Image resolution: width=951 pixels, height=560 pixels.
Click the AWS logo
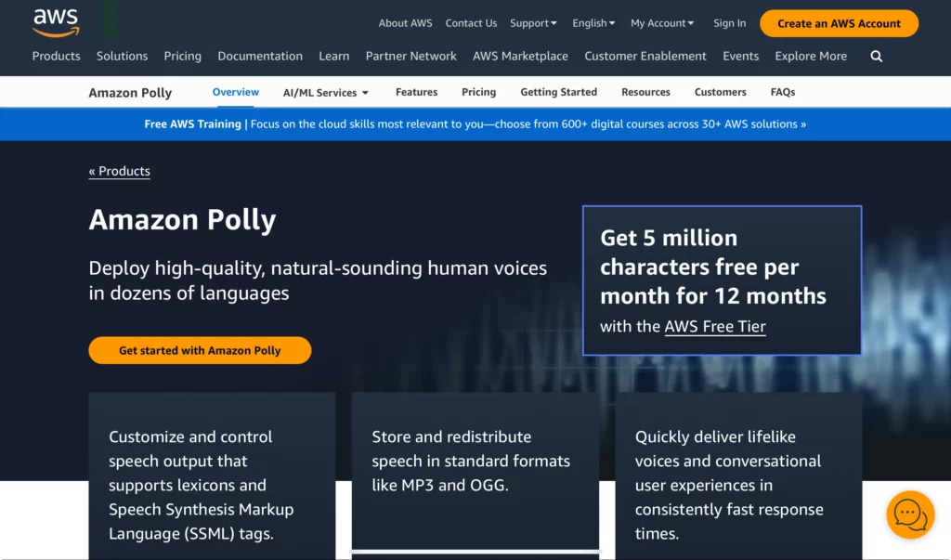coord(56,23)
